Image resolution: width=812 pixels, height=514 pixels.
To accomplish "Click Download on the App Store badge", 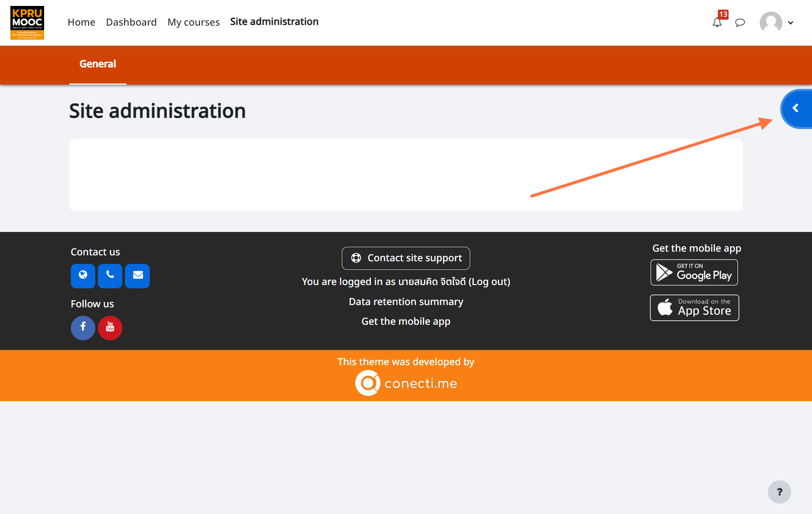I will (694, 308).
